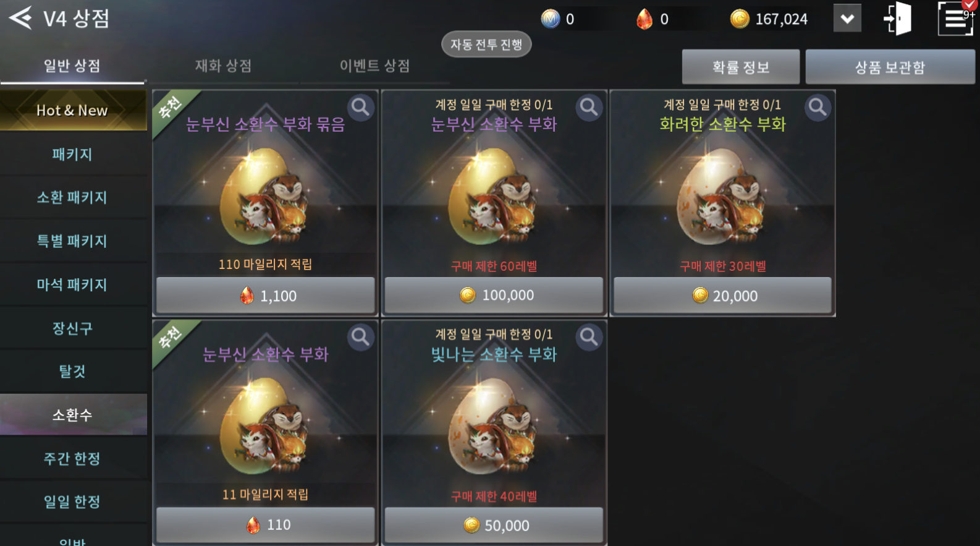Viewport: 980px width, 546px height.
Task: Buy the egg for 20,000 gold
Action: click(x=722, y=296)
